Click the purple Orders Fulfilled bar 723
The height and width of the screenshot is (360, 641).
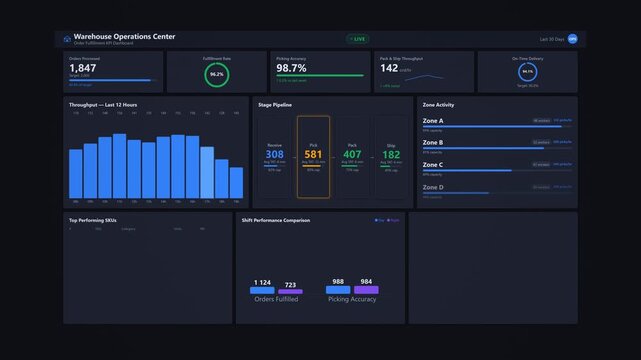(290, 291)
